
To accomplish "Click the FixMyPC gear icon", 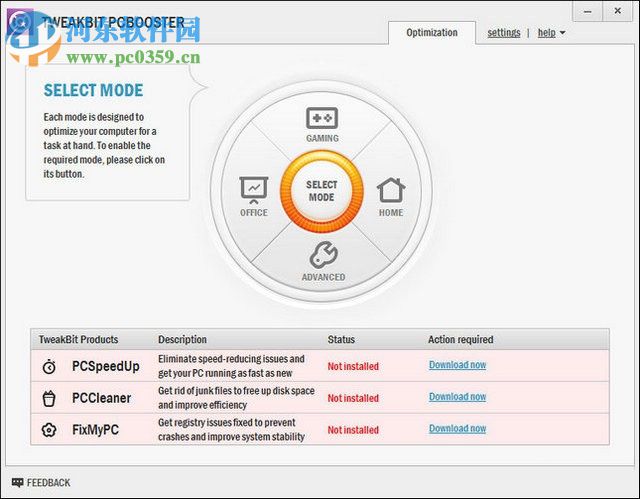I will click(x=49, y=430).
